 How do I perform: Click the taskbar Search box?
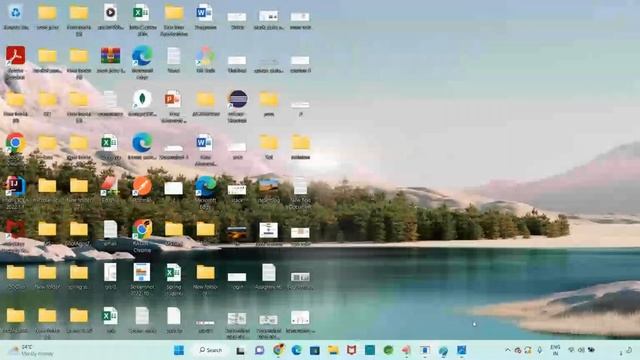pyautogui.click(x=210, y=350)
